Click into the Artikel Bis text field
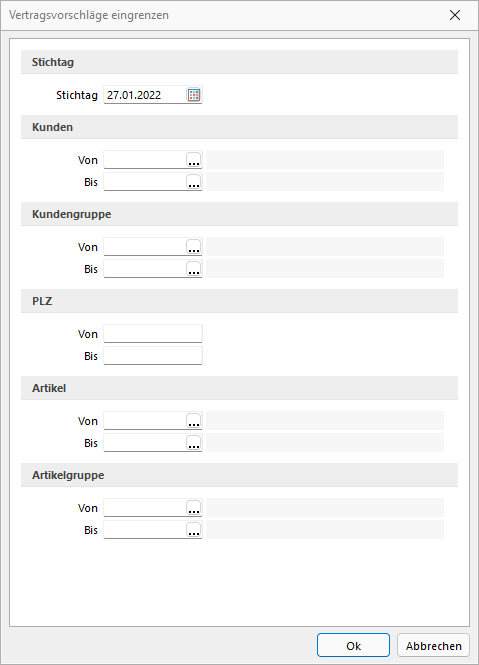 point(145,443)
